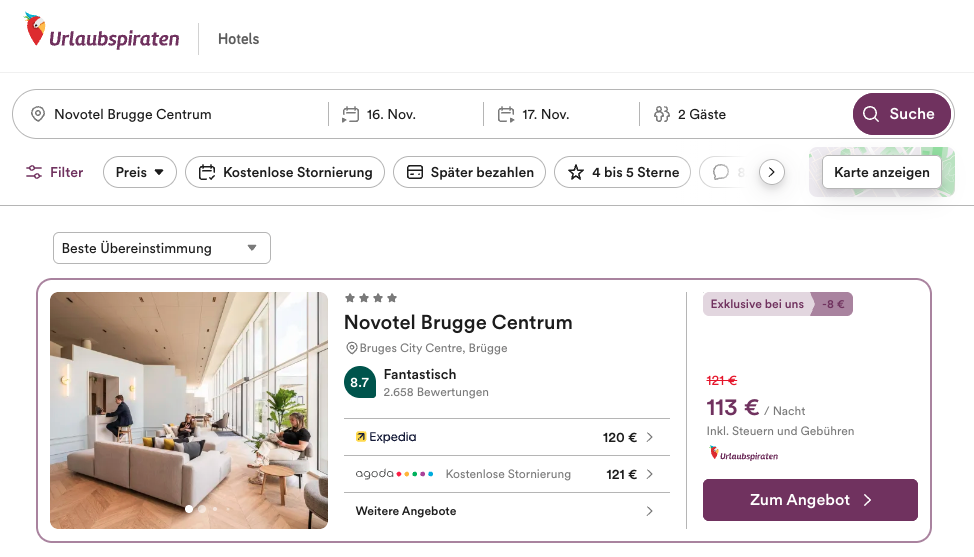This screenshot has height=557, width=974.
Task: Click Karte anzeigen map button
Action: click(x=881, y=172)
